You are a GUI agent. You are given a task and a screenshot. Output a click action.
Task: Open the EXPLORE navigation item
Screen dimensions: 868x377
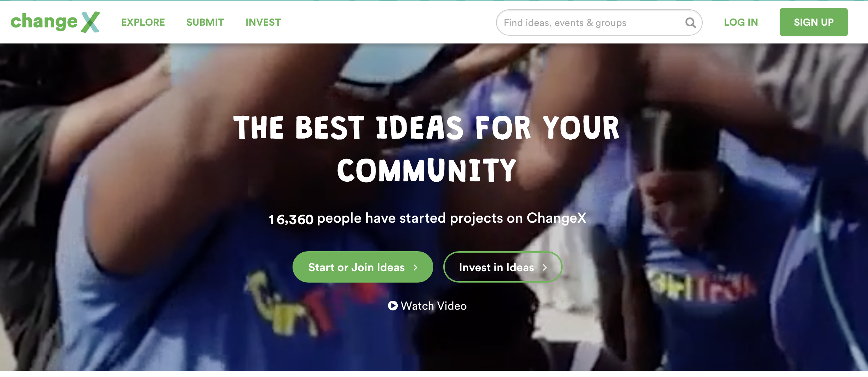(x=143, y=22)
